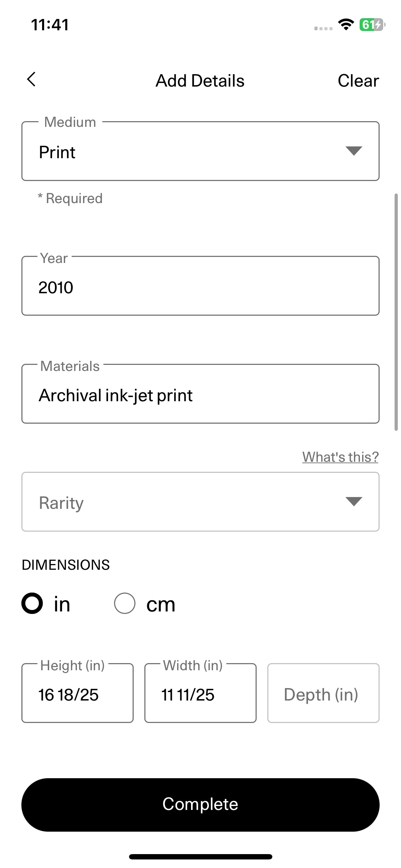This screenshot has width=401, height=868.
Task: Tap the Wi-Fi status icon
Action: [x=346, y=25]
